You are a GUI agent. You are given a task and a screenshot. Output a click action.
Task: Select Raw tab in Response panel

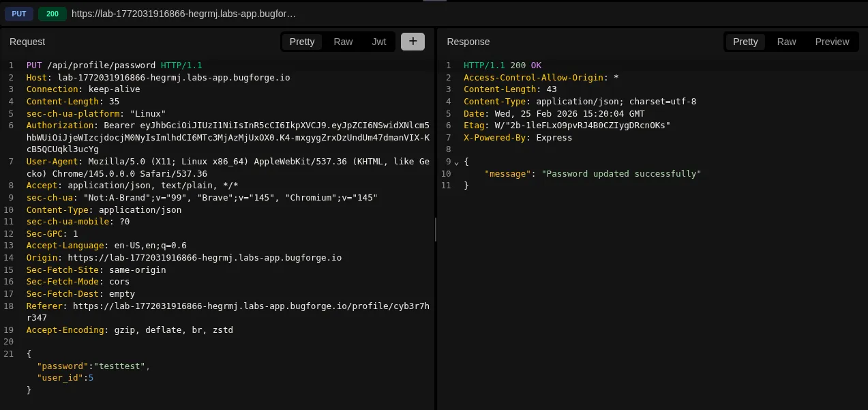tap(786, 42)
